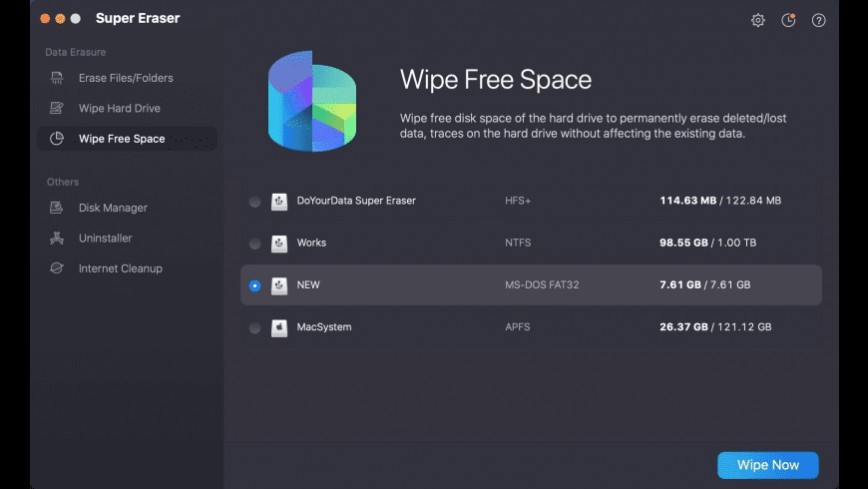The height and width of the screenshot is (489, 868).
Task: Click the 'NEW' volume name
Action: 307,284
